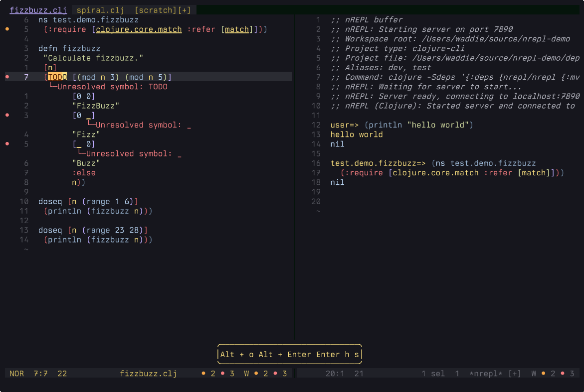Click the '1 sel' selection count in the statusline
The width and height of the screenshot is (584, 392).
coord(433,374)
